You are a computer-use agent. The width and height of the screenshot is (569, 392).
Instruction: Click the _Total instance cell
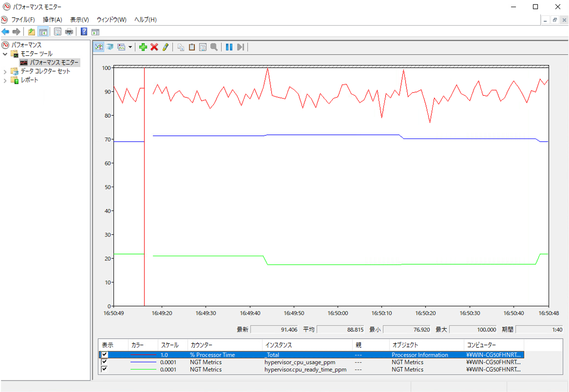[272, 355]
